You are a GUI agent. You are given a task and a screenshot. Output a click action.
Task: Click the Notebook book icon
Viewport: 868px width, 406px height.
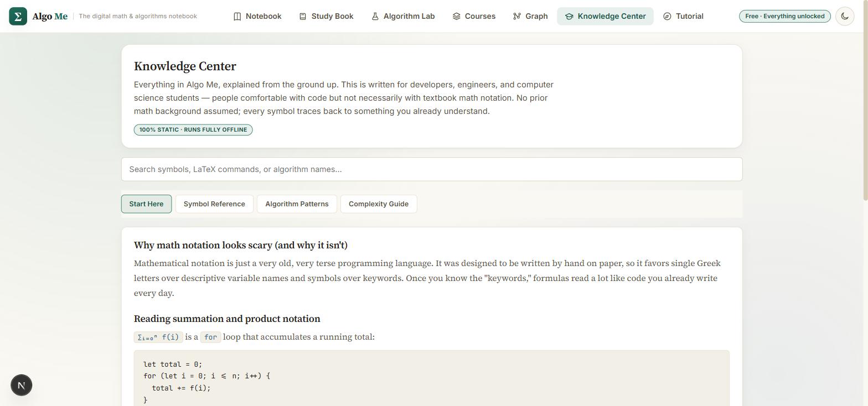237,17
